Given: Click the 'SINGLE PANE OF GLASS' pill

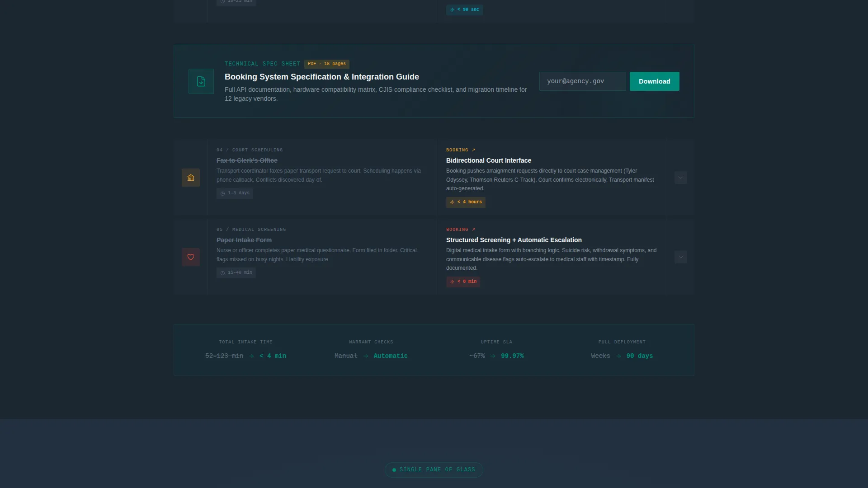Looking at the screenshot, I should pos(434,469).
